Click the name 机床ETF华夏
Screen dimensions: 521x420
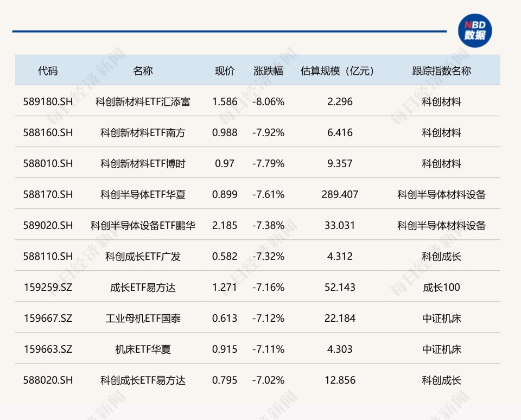[x=143, y=349]
